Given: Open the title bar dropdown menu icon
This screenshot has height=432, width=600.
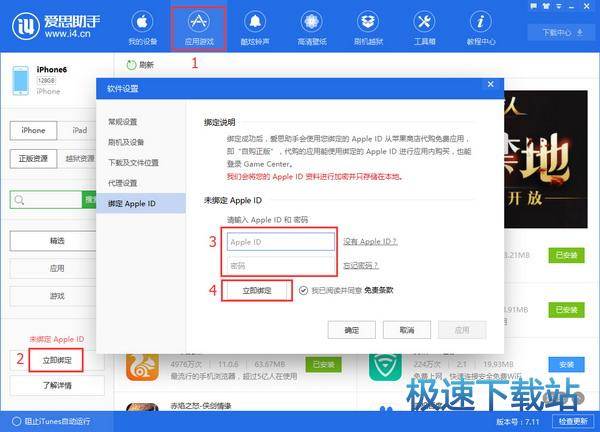Looking at the screenshot, I should pos(559,6).
